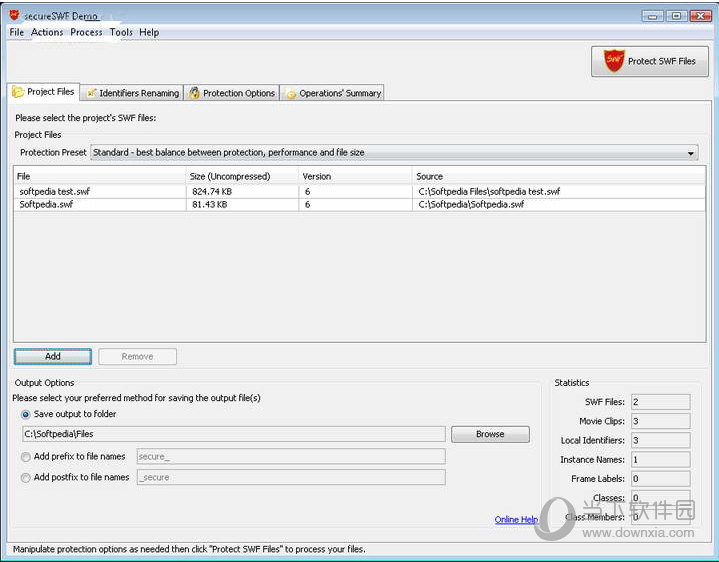The image size is (719, 562).
Task: Click the prefix text field with secure_
Action: tap(291, 457)
